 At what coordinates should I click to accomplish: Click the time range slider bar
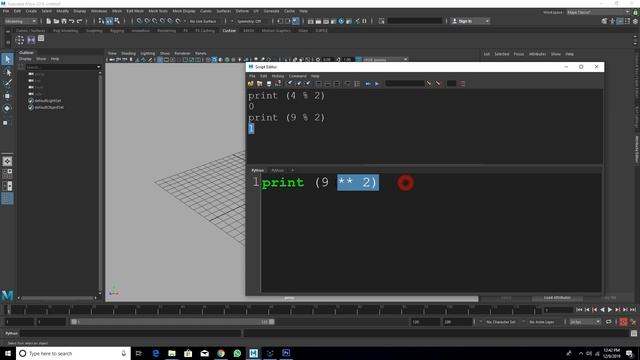(172, 322)
